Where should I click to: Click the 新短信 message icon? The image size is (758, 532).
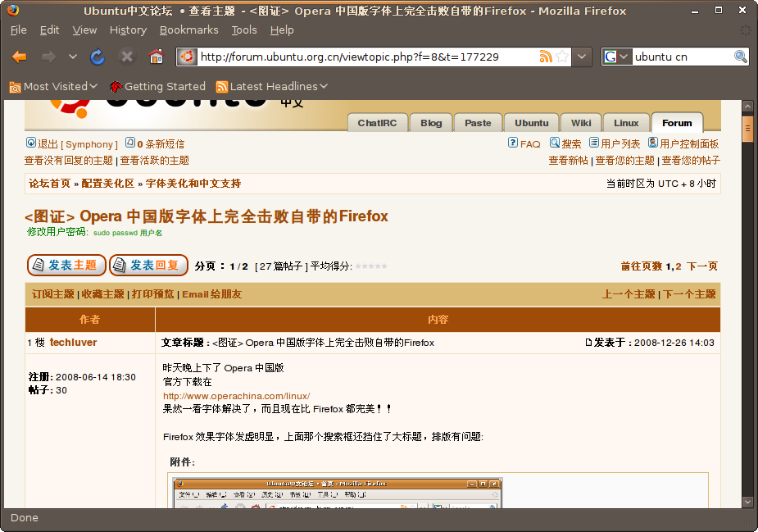(130, 143)
